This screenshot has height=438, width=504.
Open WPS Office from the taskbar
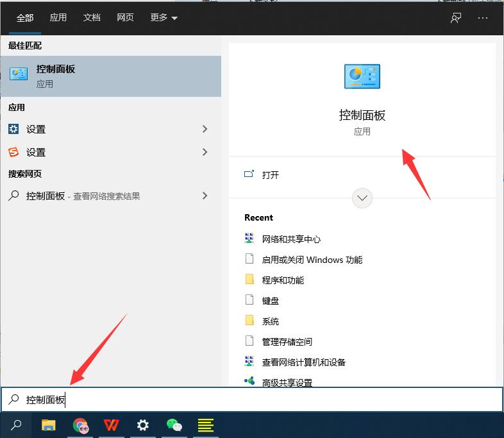pyautogui.click(x=111, y=425)
